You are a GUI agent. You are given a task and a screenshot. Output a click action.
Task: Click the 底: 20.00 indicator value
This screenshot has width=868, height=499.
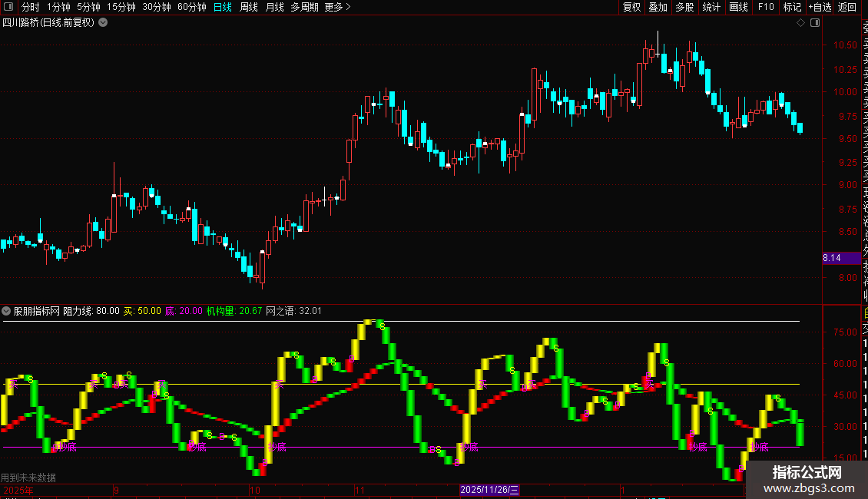click(x=184, y=311)
